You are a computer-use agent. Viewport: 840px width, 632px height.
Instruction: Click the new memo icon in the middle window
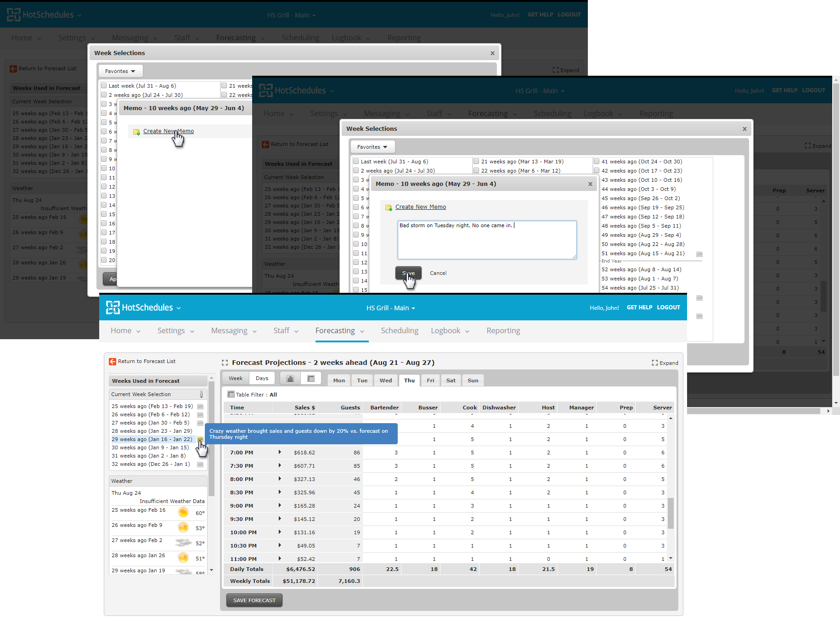(x=389, y=207)
